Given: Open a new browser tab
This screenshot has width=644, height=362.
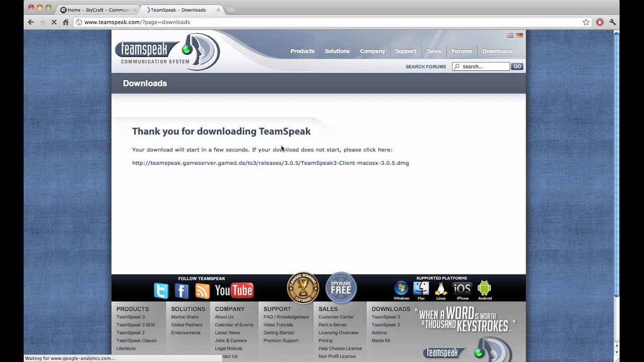Looking at the screenshot, I should click(x=230, y=10).
